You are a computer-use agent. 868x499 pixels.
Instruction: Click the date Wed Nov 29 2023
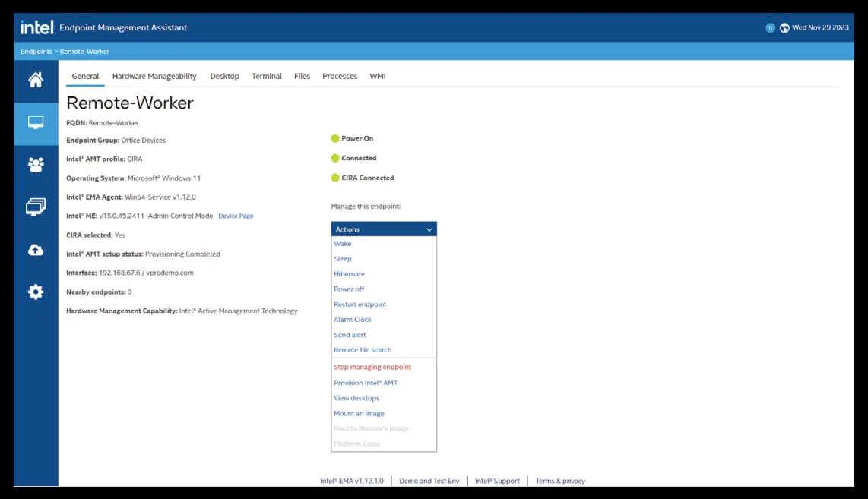click(820, 27)
